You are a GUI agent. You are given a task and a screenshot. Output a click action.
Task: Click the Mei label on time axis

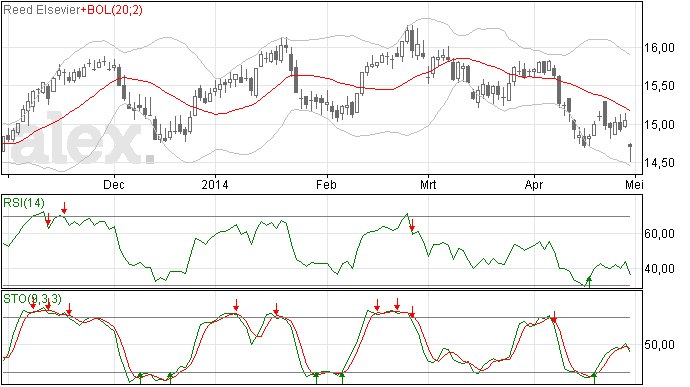(x=634, y=184)
